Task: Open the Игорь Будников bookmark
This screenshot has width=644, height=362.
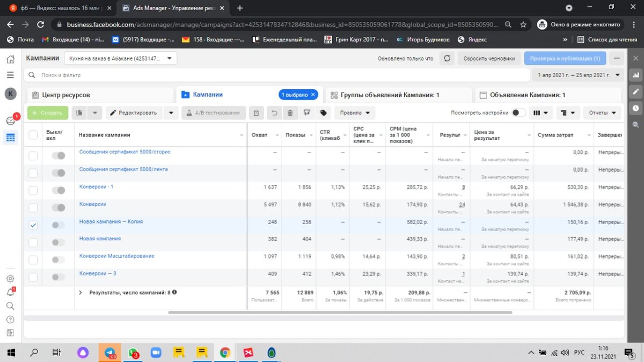Action: pyautogui.click(x=422, y=39)
